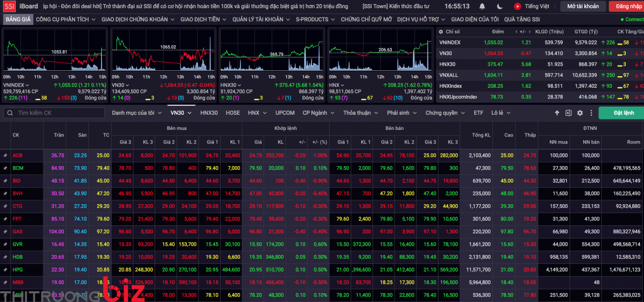Click the gear icon next to Chỉ số
This screenshot has width=644, height=302.
[x=441, y=32]
